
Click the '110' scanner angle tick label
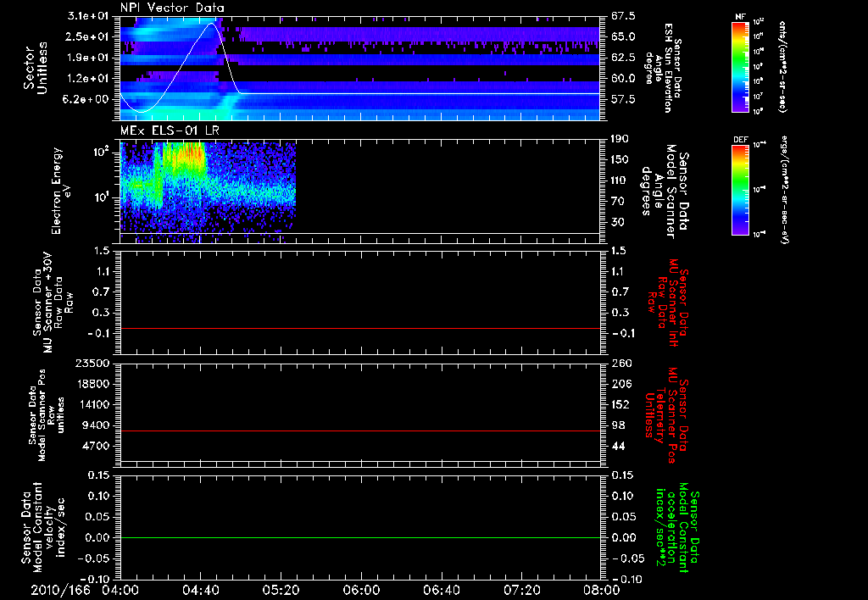point(620,181)
